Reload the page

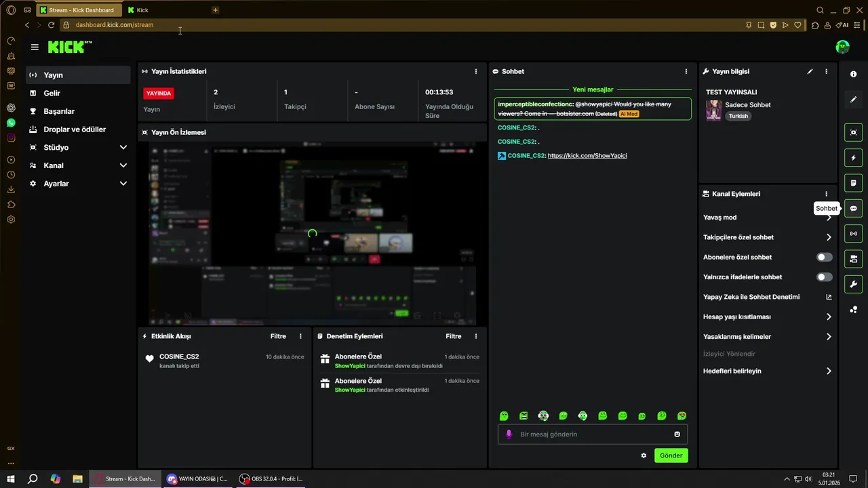[51, 25]
